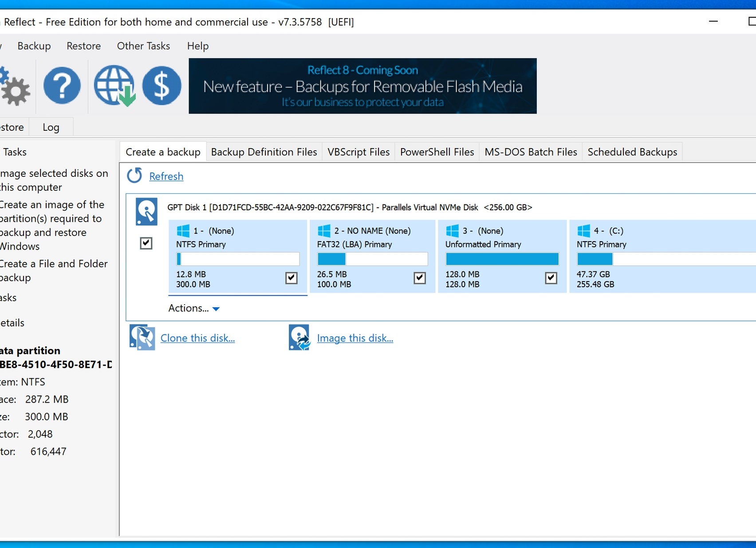Open the Scheduled Backups tab
This screenshot has width=756, height=548.
(632, 152)
